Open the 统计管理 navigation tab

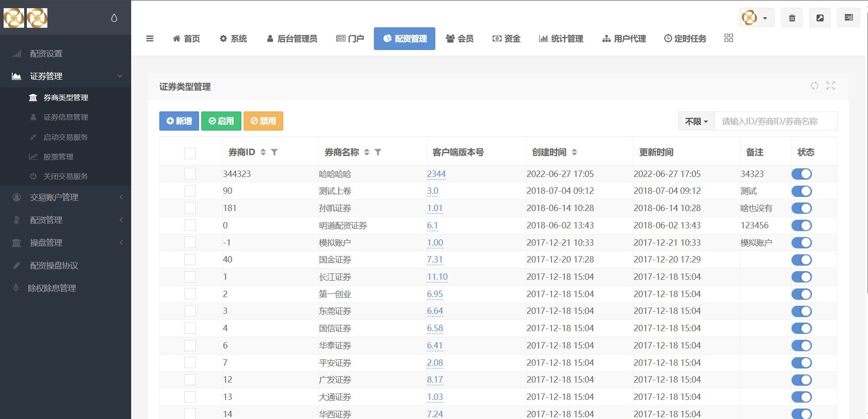click(x=561, y=39)
